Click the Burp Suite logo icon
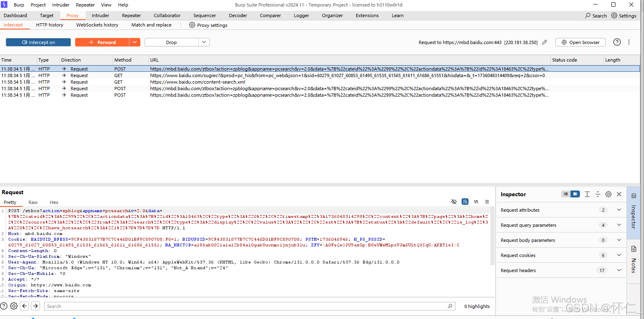The height and width of the screenshot is (319, 644). coord(4,4)
